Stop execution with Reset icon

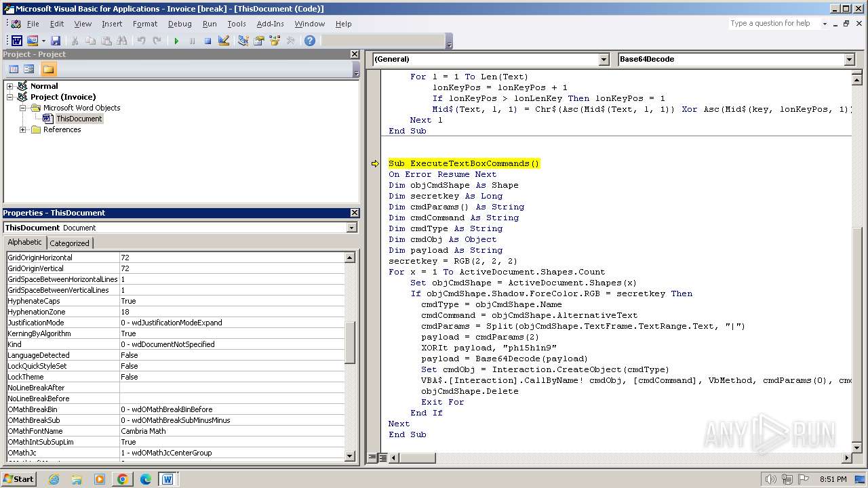[x=208, y=41]
